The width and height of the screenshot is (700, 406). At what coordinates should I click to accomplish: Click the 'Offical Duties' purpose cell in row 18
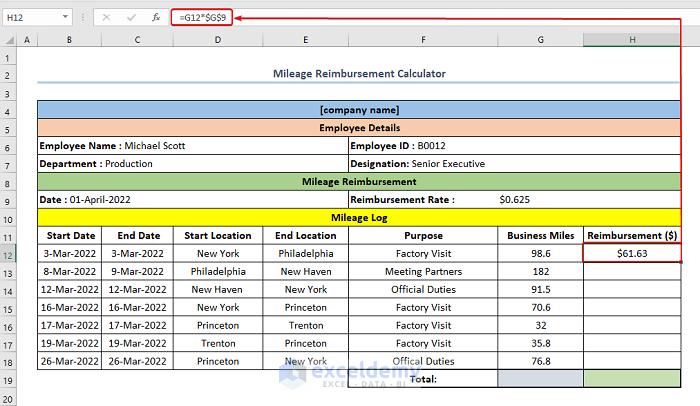[x=423, y=361]
